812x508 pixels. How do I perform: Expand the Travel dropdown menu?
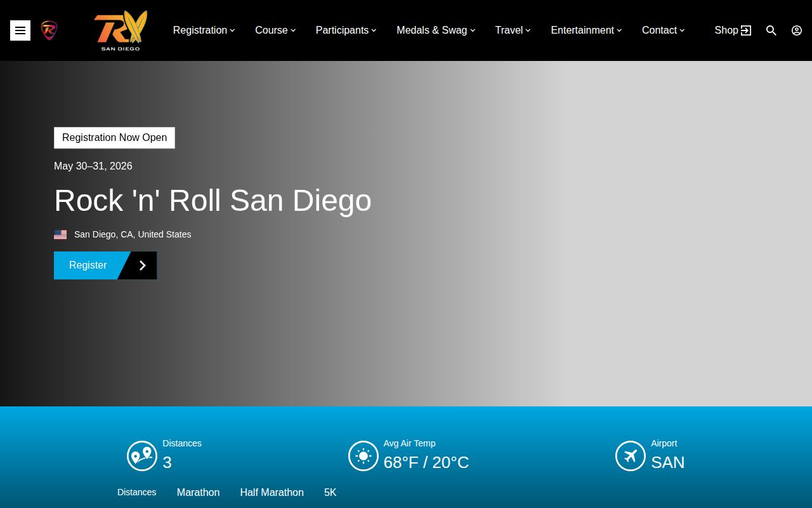pos(513,30)
